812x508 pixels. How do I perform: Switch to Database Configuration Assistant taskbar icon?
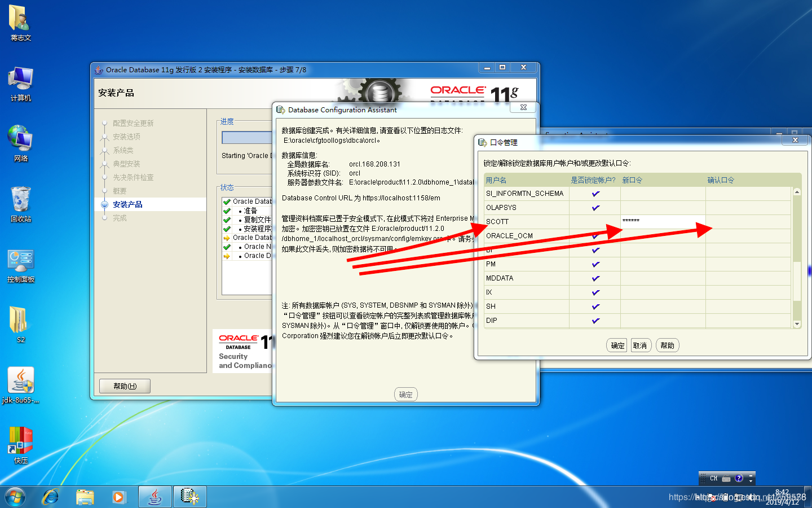[190, 497]
